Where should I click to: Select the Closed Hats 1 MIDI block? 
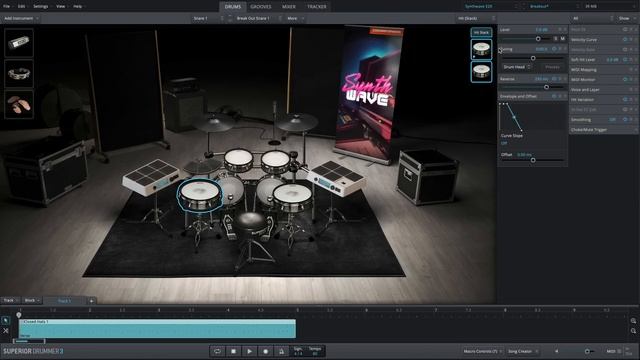coord(157,329)
